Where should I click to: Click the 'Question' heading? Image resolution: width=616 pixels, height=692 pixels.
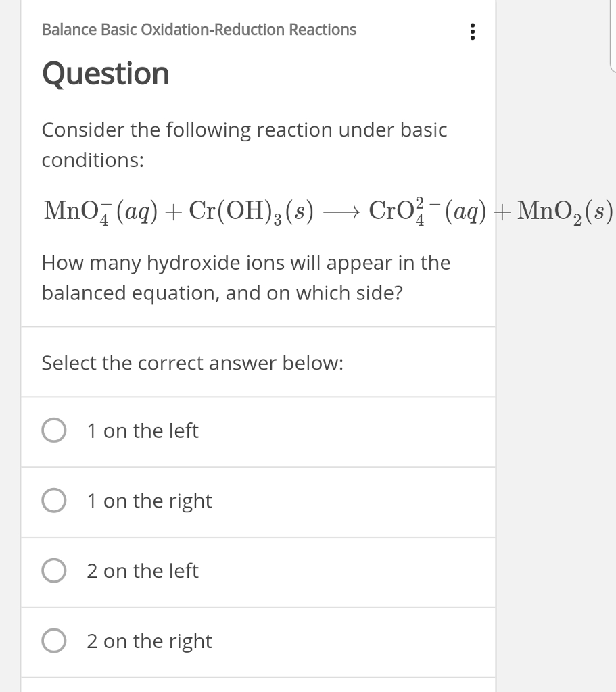105,74
